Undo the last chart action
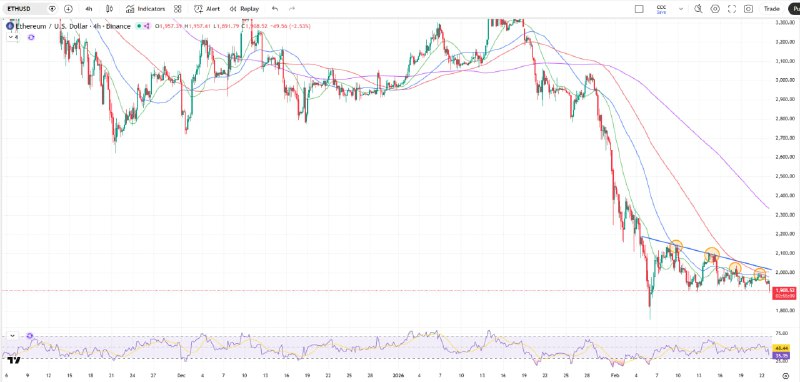Screen dimensions: 800x382 pos(275,9)
